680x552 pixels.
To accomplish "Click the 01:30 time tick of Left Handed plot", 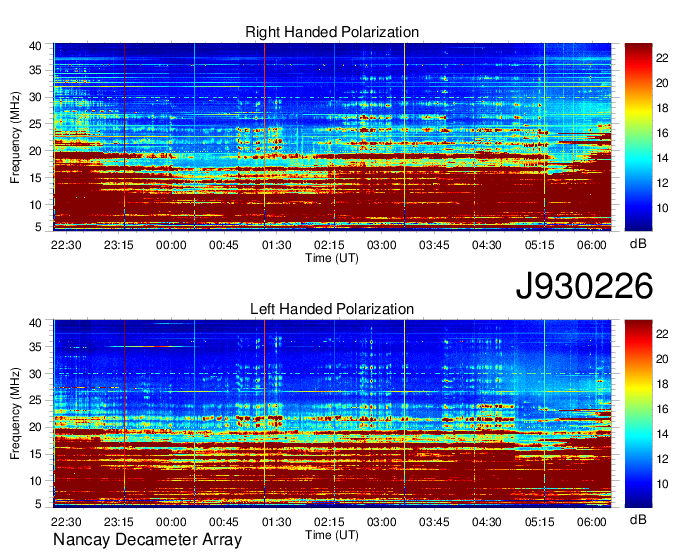I will (x=277, y=522).
